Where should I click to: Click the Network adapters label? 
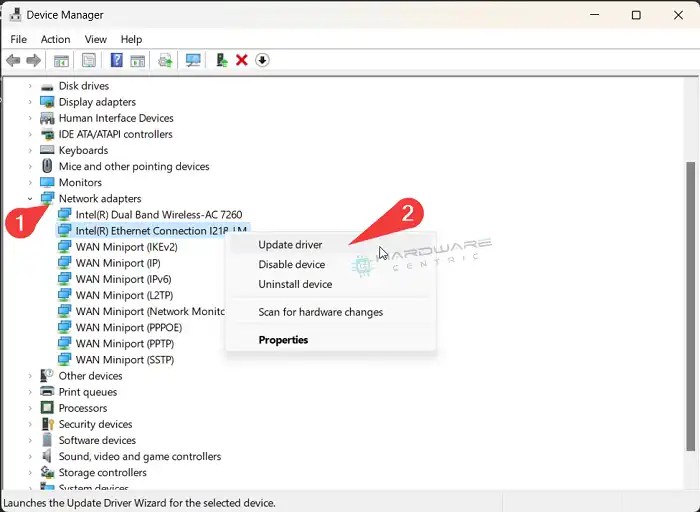(100, 199)
